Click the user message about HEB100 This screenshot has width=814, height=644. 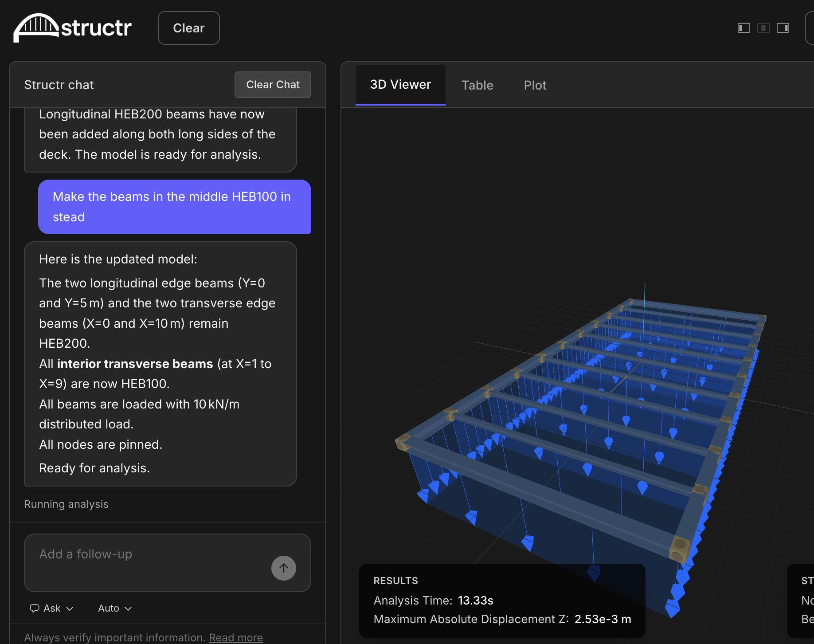coord(175,207)
